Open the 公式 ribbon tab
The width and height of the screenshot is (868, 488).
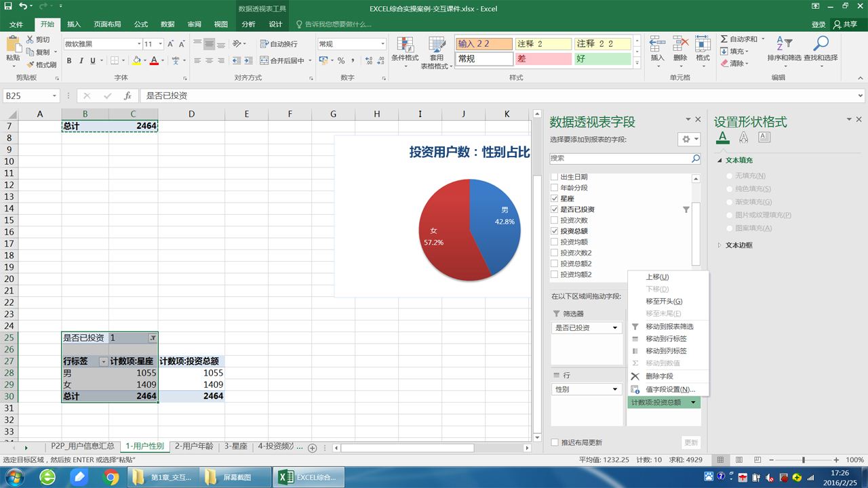coord(140,24)
